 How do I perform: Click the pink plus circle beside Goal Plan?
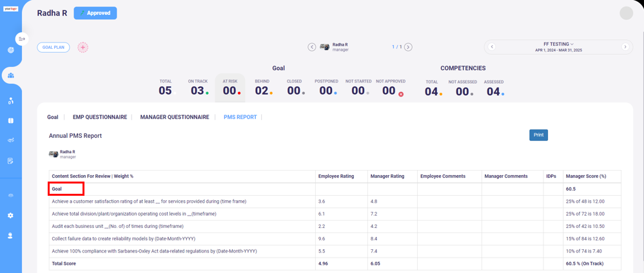point(83,47)
